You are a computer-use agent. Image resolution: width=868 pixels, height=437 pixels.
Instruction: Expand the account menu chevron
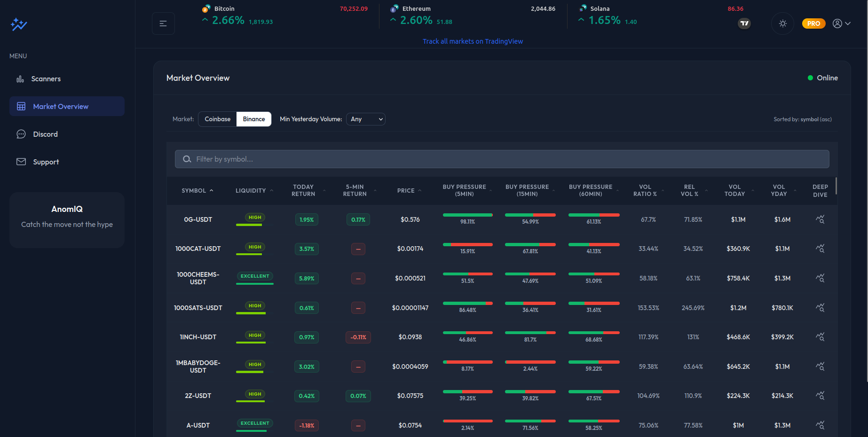(849, 23)
